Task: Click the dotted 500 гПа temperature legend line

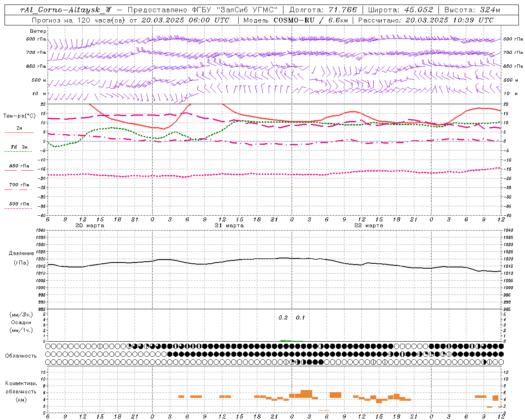Action: pyautogui.click(x=18, y=208)
